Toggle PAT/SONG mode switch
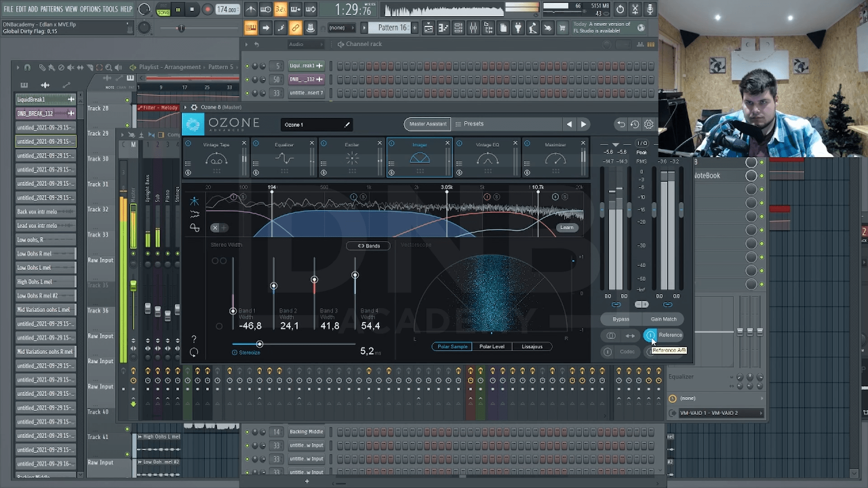 tap(163, 9)
